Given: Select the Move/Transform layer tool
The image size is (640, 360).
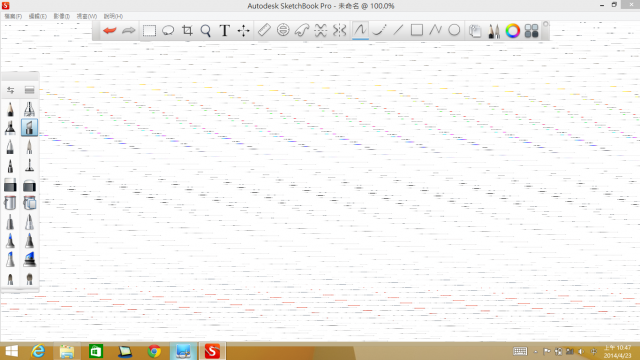Looking at the screenshot, I should tap(244, 31).
